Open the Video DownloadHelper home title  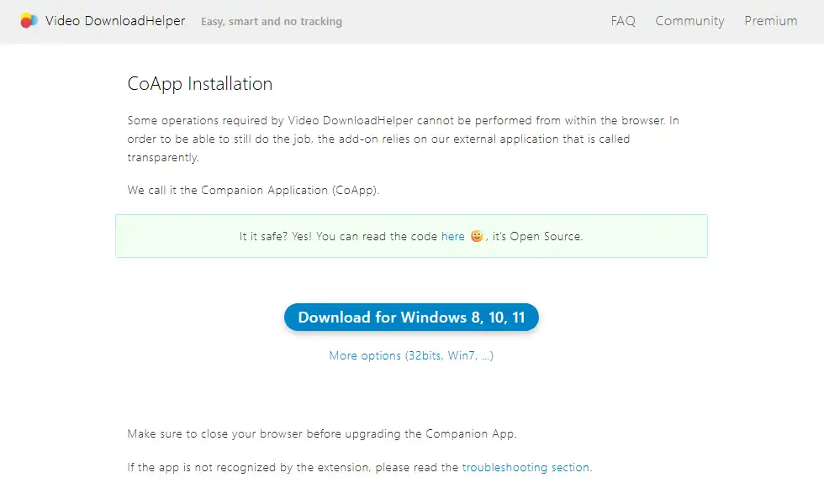pyautogui.click(x=115, y=21)
